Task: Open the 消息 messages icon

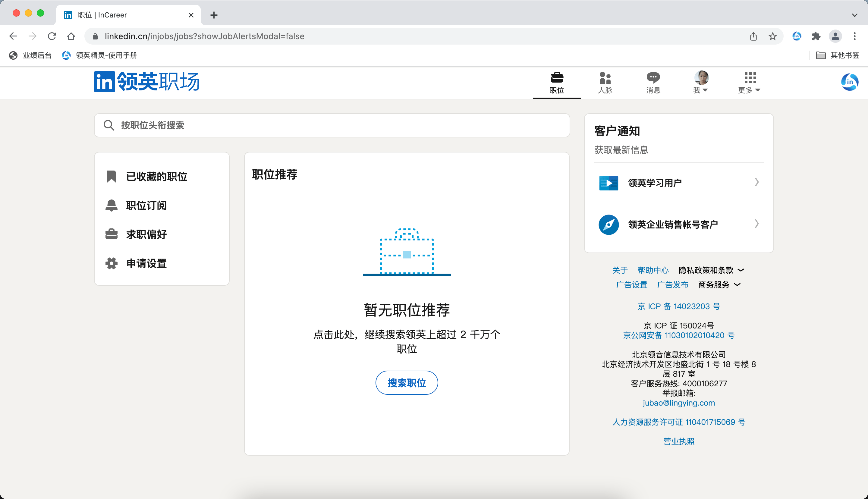Action: (653, 83)
